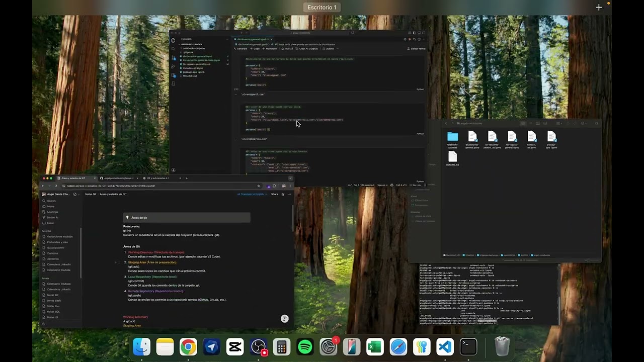Click Finder search magnifier icon
This screenshot has height=362, width=644.
coord(597,123)
